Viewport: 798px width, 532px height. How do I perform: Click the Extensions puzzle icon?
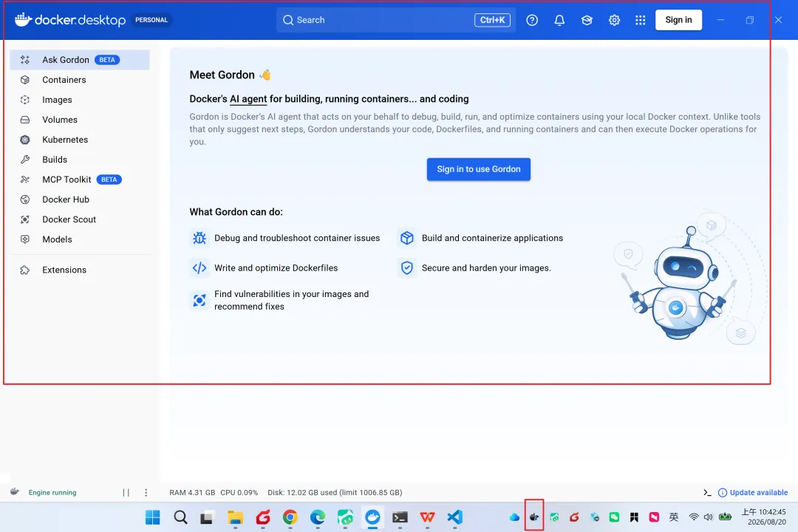click(x=25, y=270)
